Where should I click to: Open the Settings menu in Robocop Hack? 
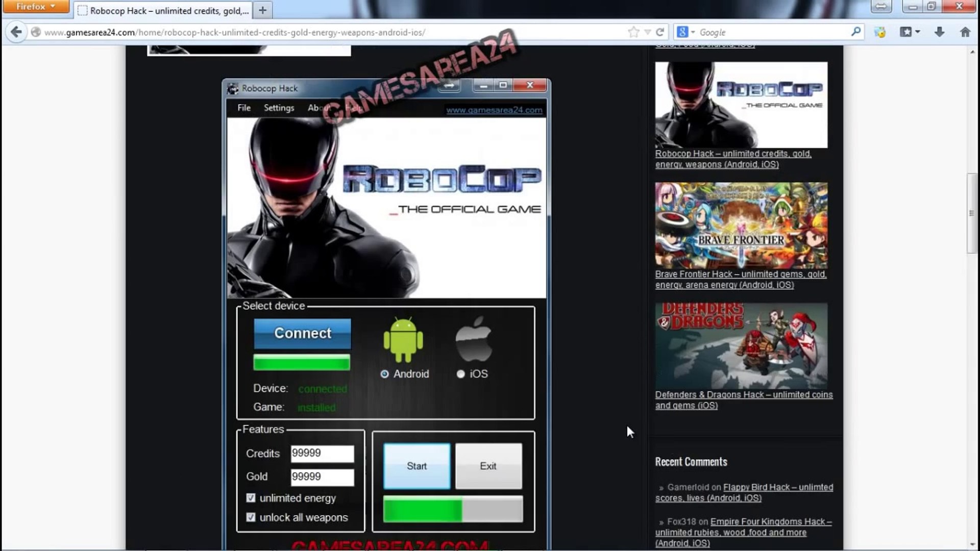tap(279, 108)
